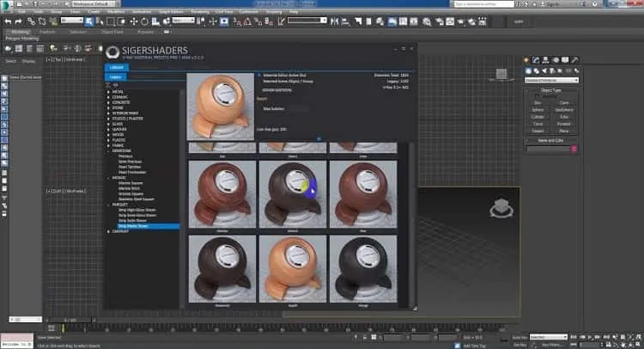Screen dimensions: 644x349
Task: Expand the METAL category in library tree
Action: 109,92
